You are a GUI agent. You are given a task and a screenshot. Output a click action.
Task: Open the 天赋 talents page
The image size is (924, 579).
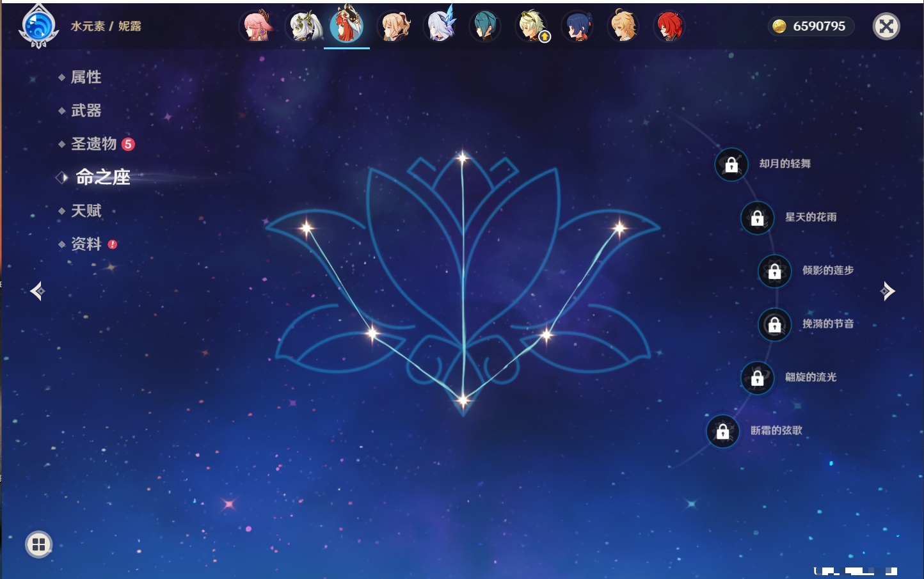tap(86, 210)
